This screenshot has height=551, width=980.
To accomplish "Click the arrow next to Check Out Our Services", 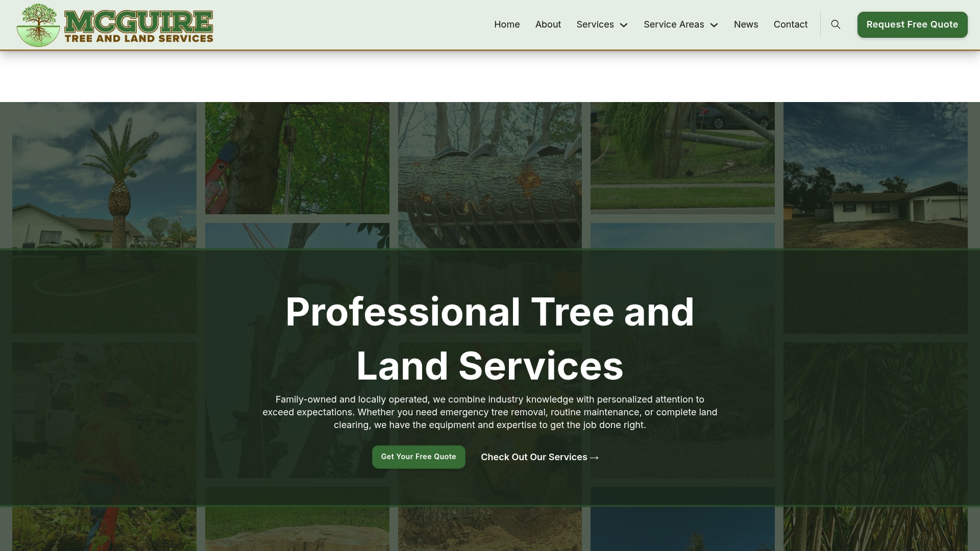I will click(x=593, y=458).
